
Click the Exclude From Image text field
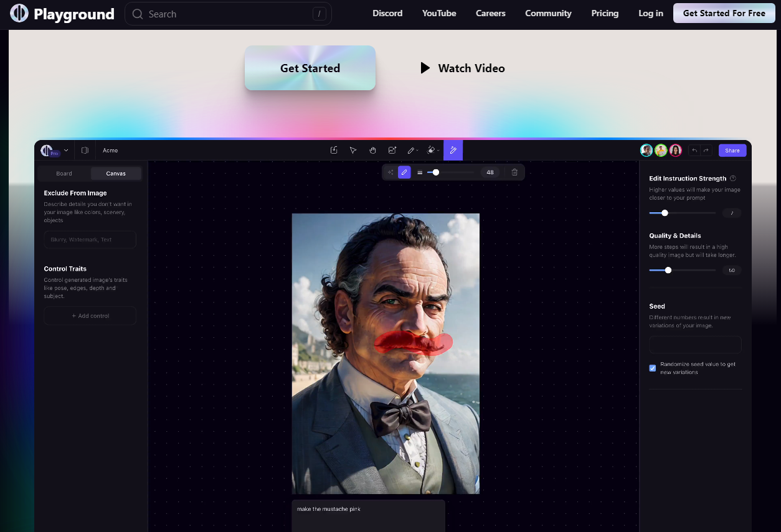90,240
